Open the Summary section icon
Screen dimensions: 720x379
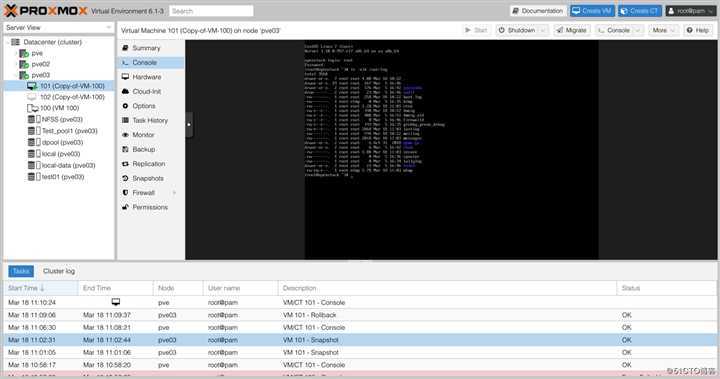coord(125,48)
